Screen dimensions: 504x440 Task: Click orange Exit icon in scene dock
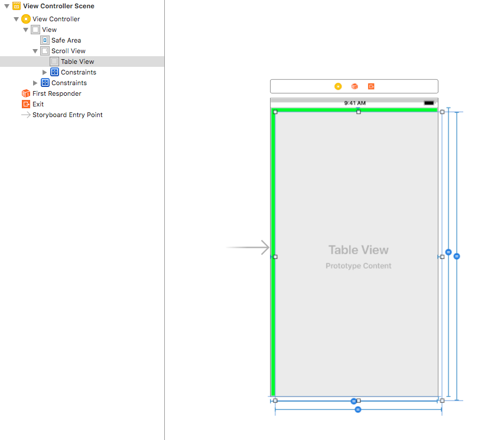click(x=371, y=86)
